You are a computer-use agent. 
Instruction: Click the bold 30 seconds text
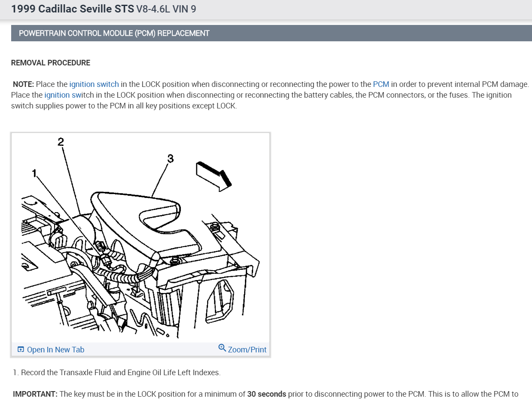pos(266,394)
